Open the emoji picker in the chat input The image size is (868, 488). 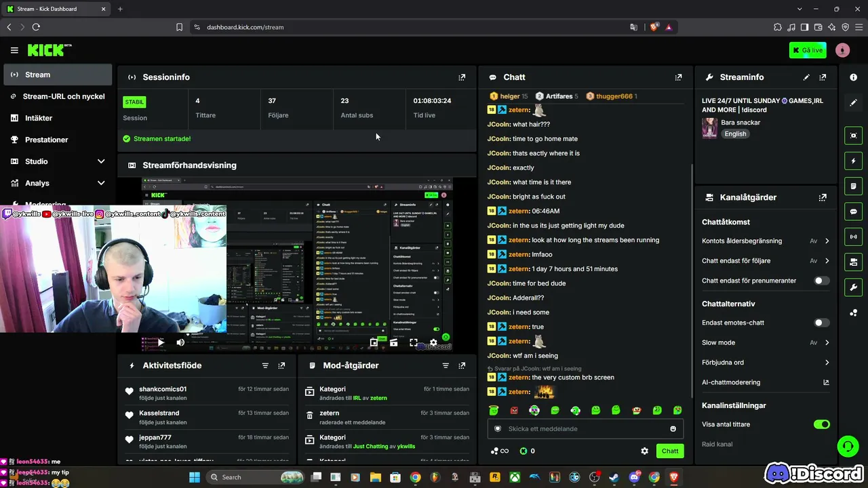pyautogui.click(x=673, y=428)
